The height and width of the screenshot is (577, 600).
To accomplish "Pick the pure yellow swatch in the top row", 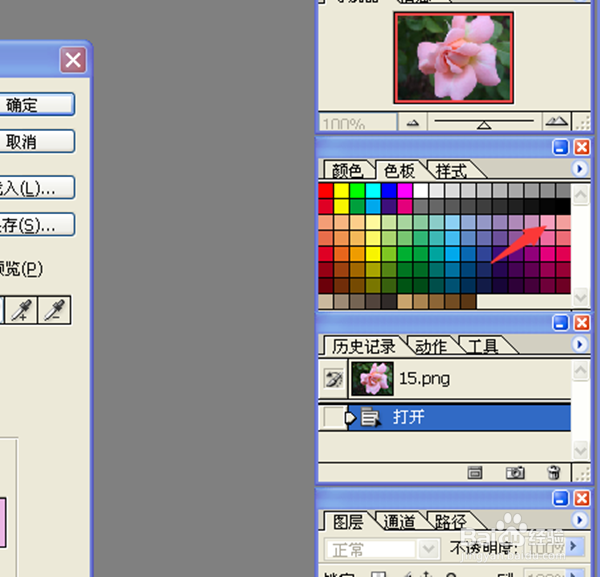I will pyautogui.click(x=341, y=191).
